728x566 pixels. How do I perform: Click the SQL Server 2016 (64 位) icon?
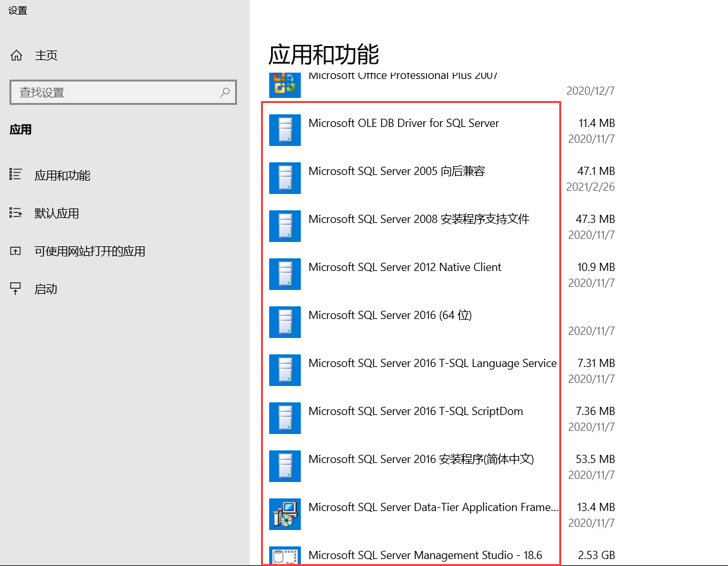[284, 322]
